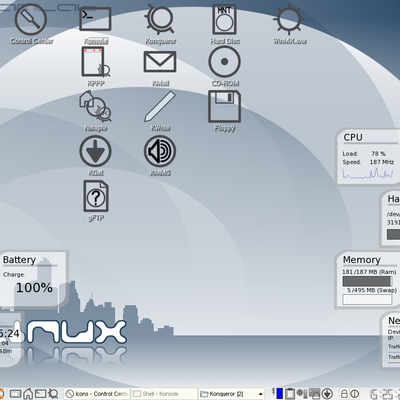The height and width of the screenshot is (400, 400).
Task: Click the blue battery indicator in the tray
Action: click(280, 394)
